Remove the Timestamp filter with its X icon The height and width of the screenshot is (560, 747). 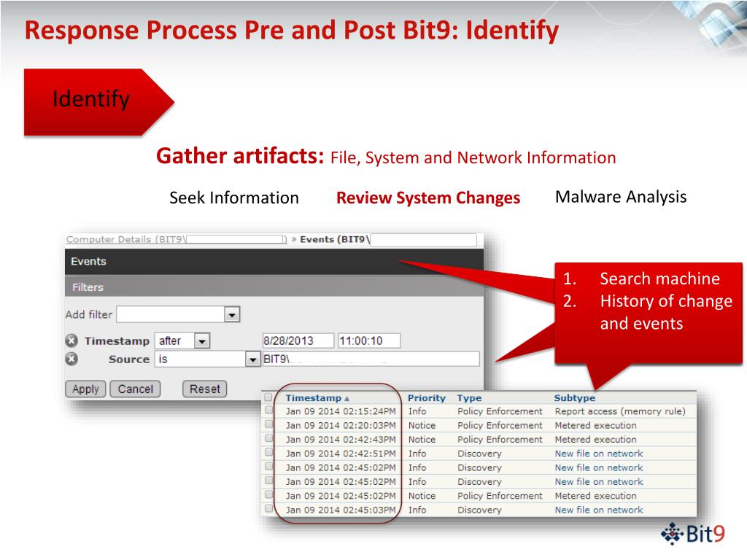pos(71,341)
